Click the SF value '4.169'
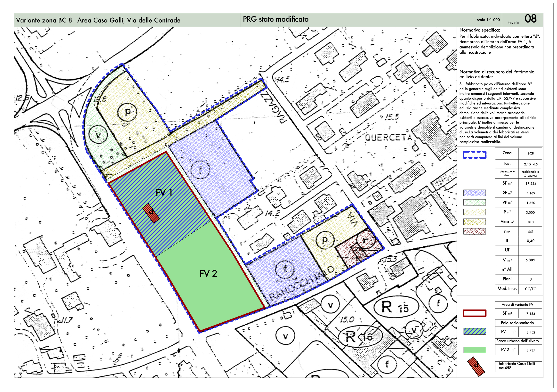Image resolution: width=557 pixels, height=392 pixels. [531, 193]
